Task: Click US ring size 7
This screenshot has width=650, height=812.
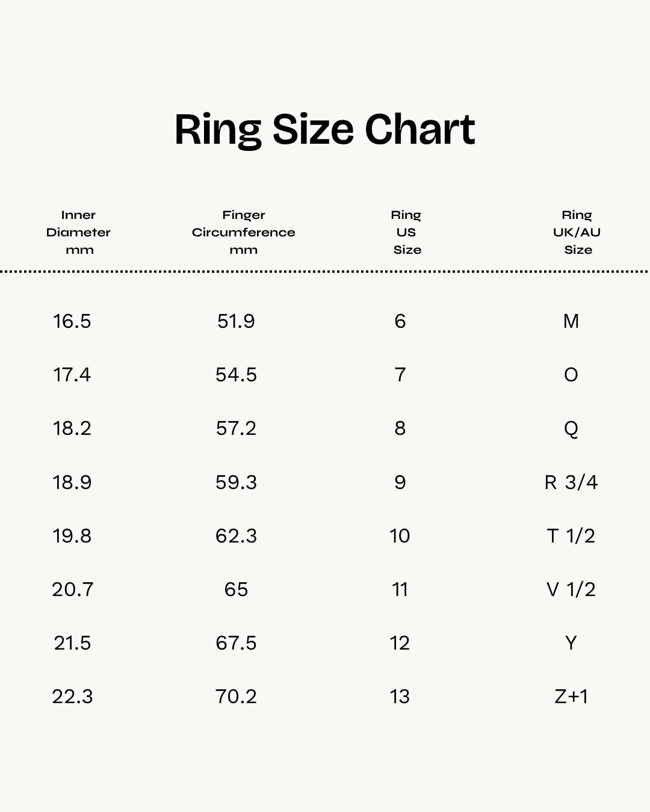Action: [400, 375]
